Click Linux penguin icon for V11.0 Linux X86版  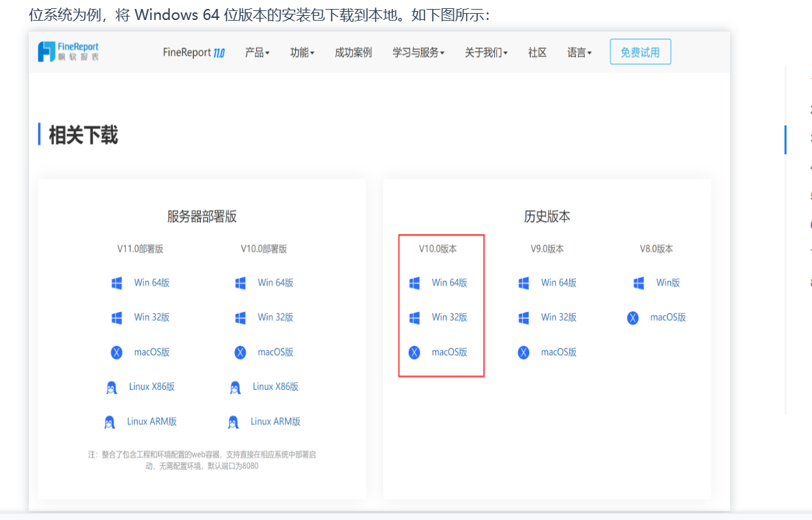pyautogui.click(x=111, y=387)
